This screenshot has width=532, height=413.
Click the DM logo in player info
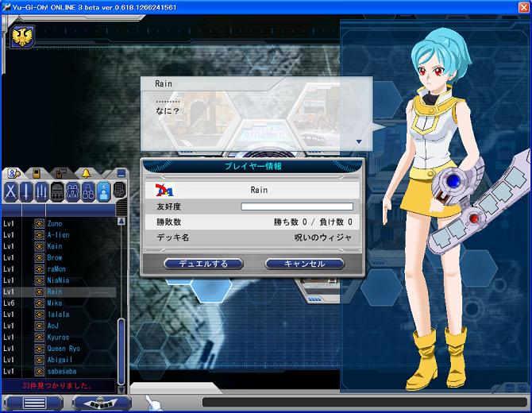click(x=164, y=190)
